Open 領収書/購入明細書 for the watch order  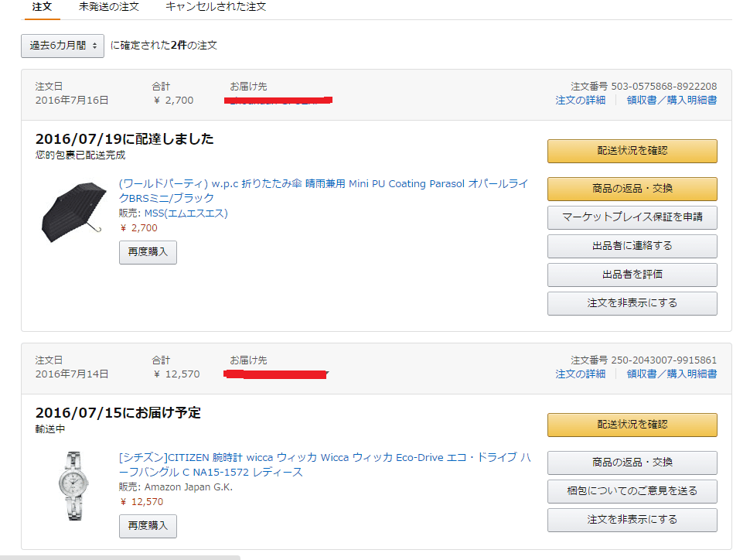671,374
